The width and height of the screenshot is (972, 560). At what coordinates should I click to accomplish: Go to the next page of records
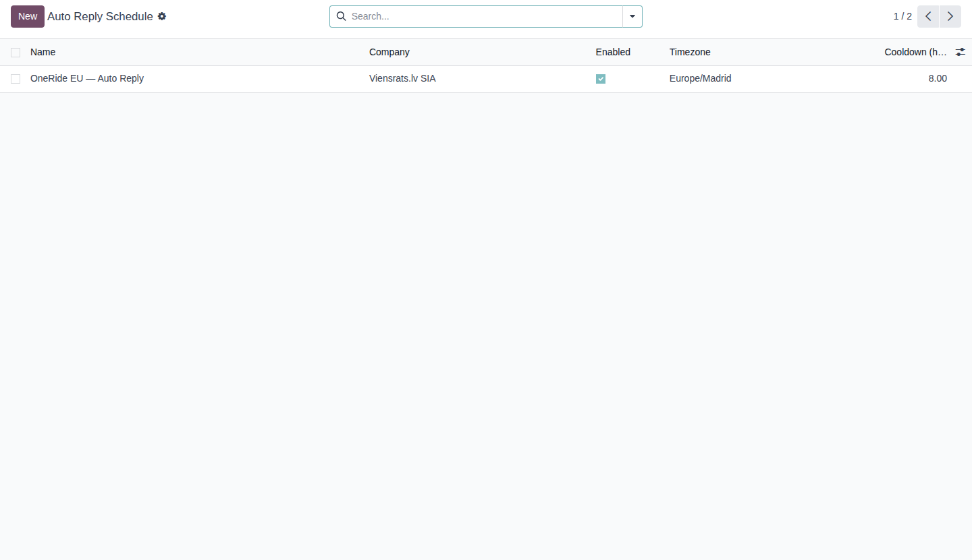(x=950, y=16)
